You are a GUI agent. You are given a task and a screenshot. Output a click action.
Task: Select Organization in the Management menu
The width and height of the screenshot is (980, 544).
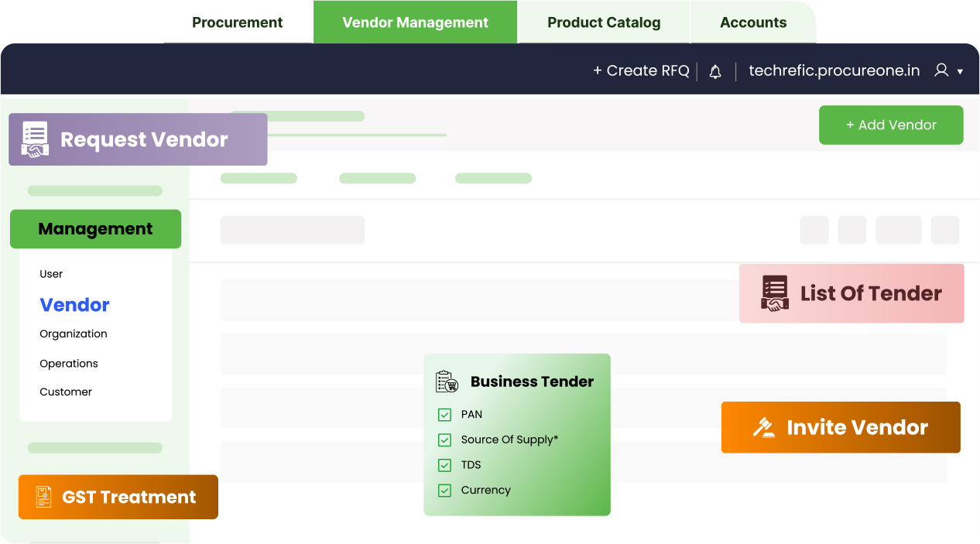point(74,334)
